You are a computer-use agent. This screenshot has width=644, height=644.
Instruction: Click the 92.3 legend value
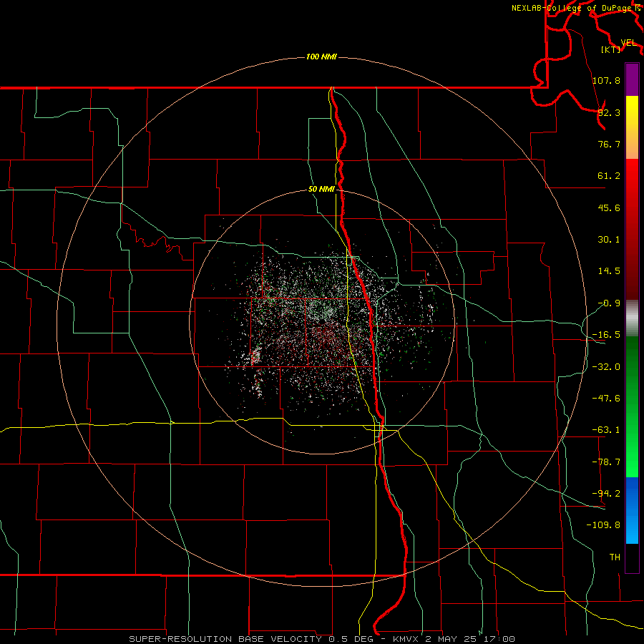(x=609, y=112)
